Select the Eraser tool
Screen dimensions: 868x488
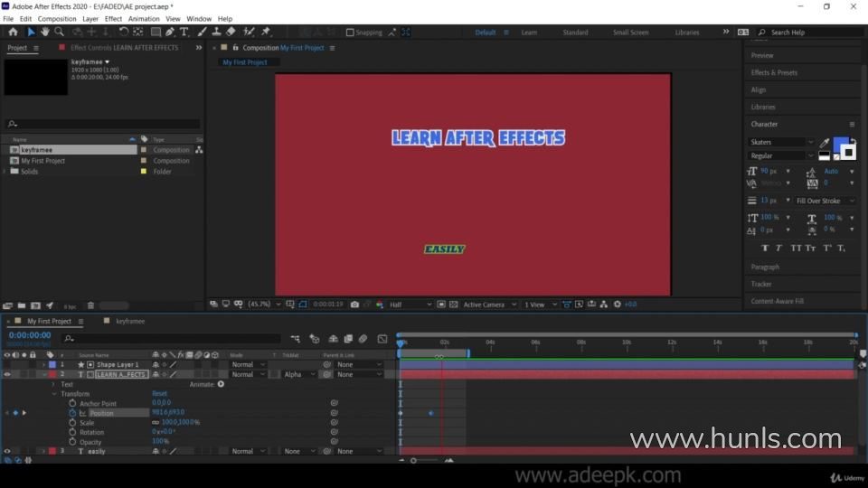pyautogui.click(x=231, y=33)
